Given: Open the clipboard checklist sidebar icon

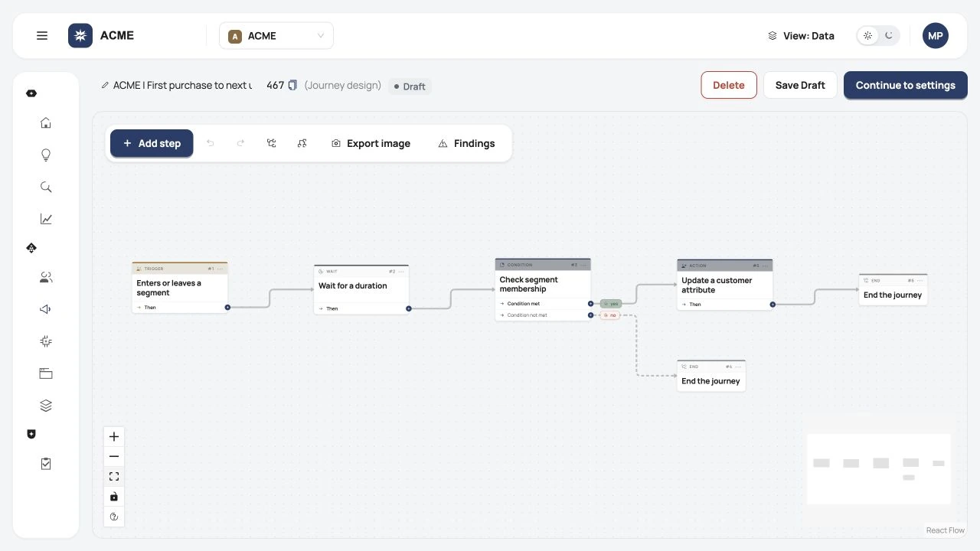Looking at the screenshot, I should point(46,464).
